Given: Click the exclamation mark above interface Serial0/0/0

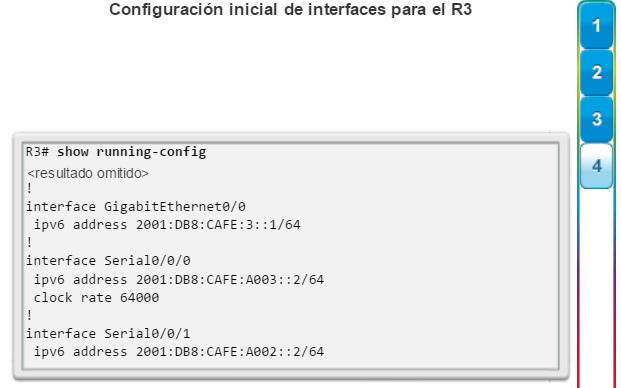Looking at the screenshot, I should pyautogui.click(x=29, y=242).
